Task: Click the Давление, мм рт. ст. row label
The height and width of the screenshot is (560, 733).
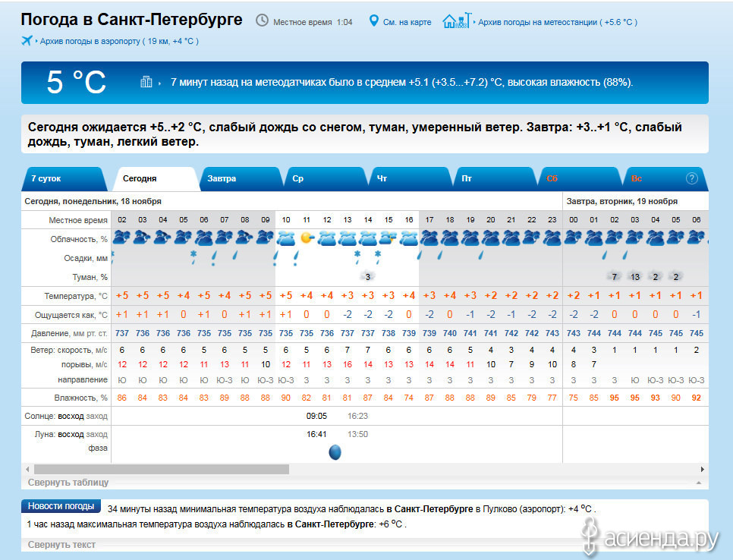Action: (x=69, y=333)
